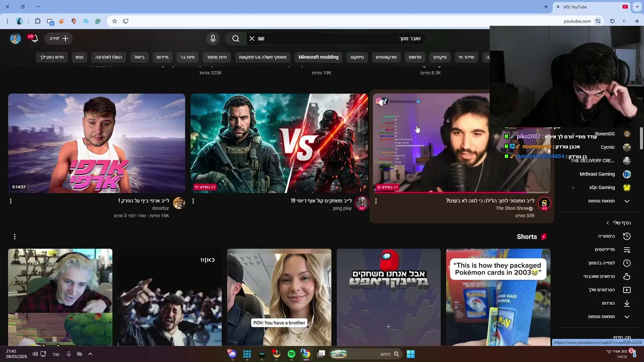Click the magnifier search button
644x362 pixels.
[235, 39]
